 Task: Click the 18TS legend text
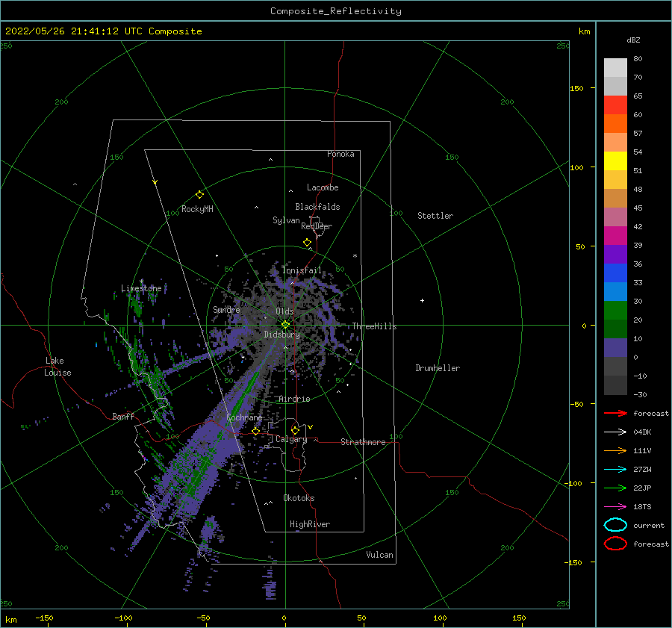(x=642, y=507)
